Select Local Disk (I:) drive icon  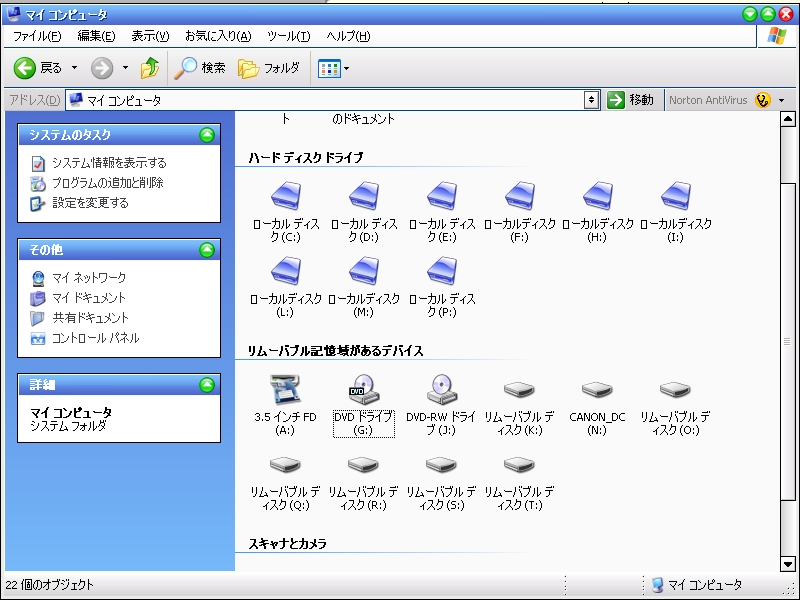676,196
